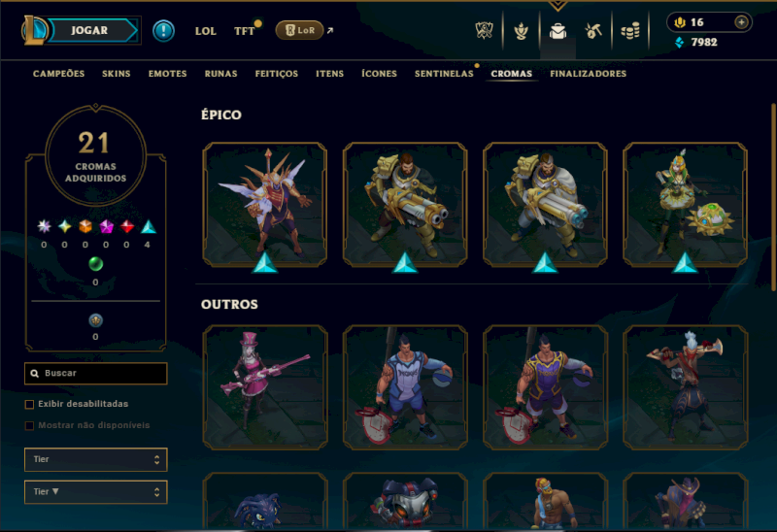Viewport: 777px width, 532px height.
Task: Open the Tier descending sort dropdown
Action: point(95,492)
